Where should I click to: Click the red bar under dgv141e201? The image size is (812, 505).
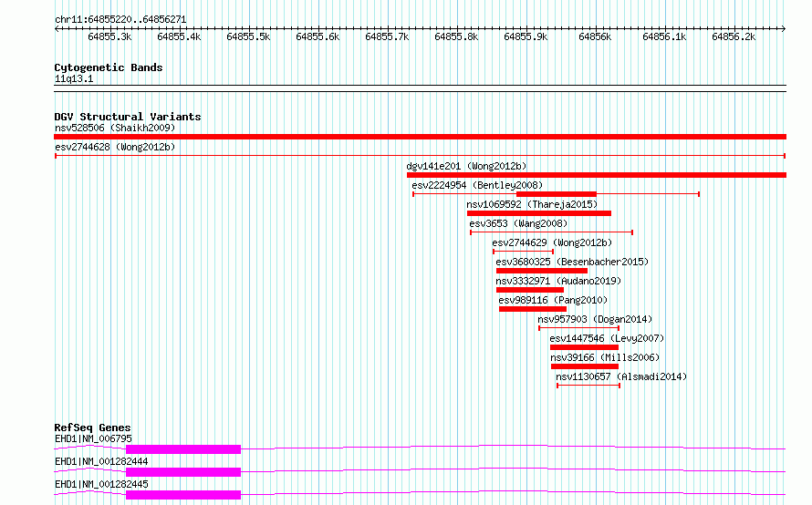pyautogui.click(x=597, y=175)
